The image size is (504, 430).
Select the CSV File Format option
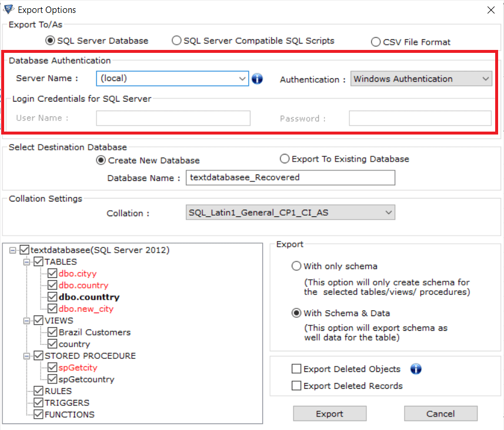pyautogui.click(x=375, y=42)
